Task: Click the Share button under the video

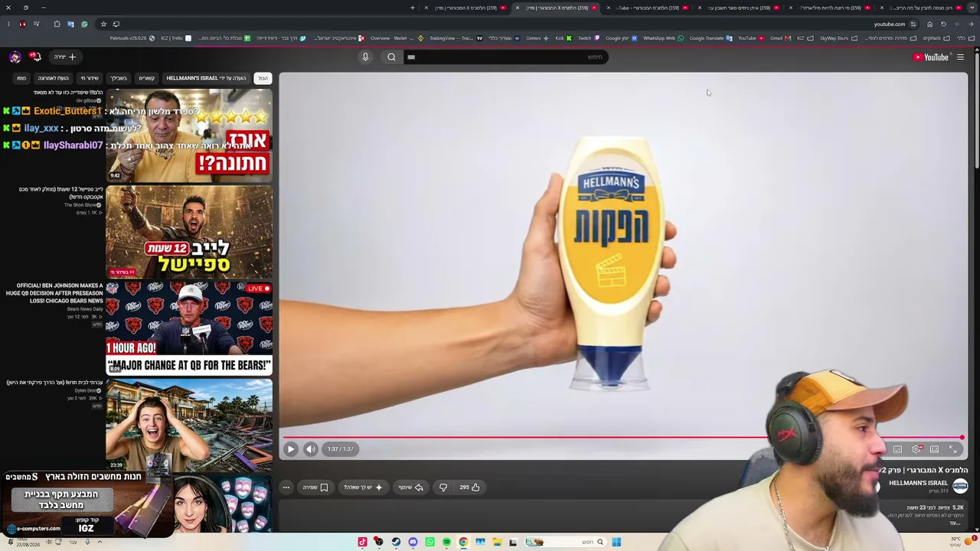Action: coord(411,487)
